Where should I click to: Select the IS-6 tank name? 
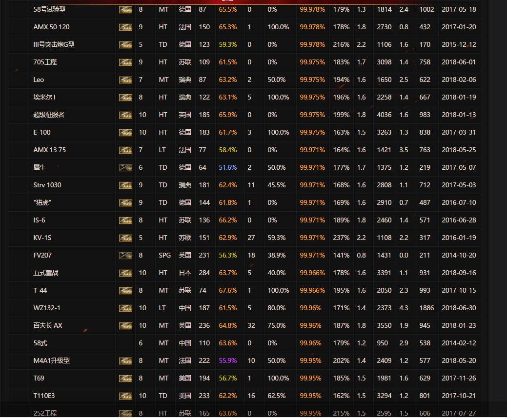(x=39, y=220)
